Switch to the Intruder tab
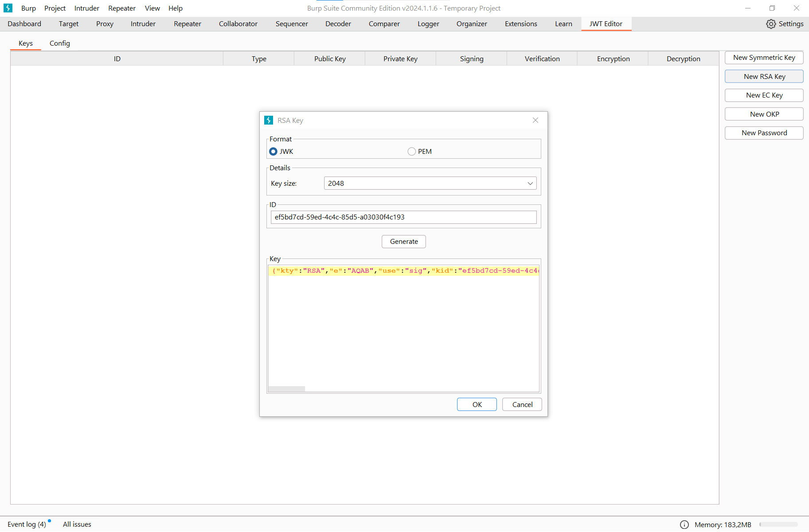The width and height of the screenshot is (809, 532). coord(143,24)
